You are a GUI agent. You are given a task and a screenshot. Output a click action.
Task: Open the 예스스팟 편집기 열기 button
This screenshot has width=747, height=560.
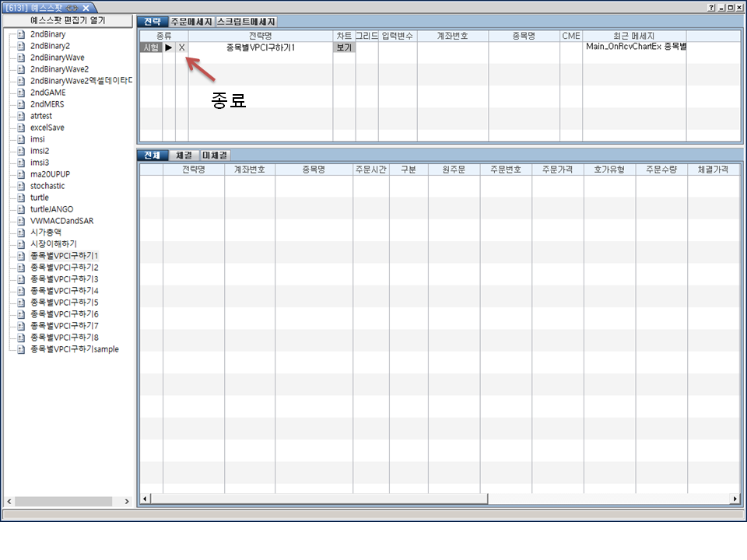click(x=68, y=21)
